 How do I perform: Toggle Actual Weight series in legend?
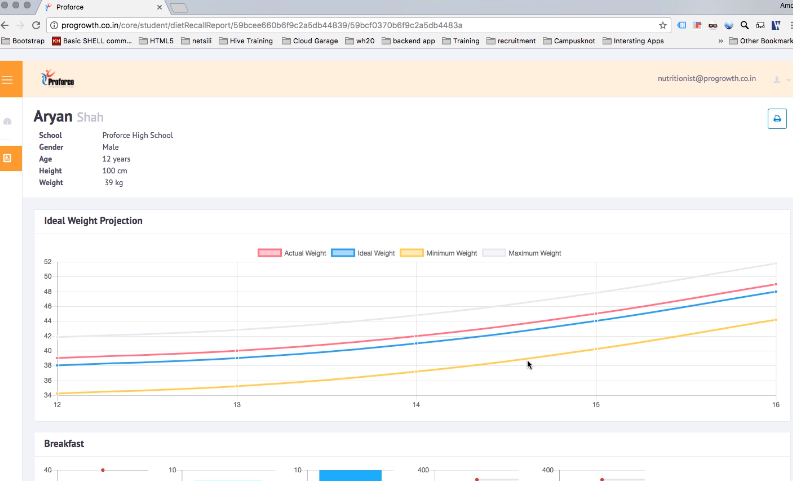click(282, 253)
